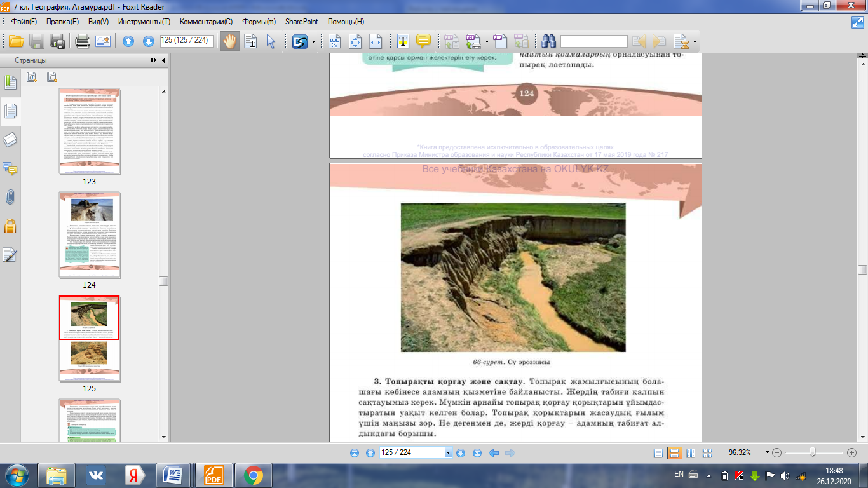868x488 pixels.
Task: Go to previous page with toolbar up arrow
Action: 128,41
